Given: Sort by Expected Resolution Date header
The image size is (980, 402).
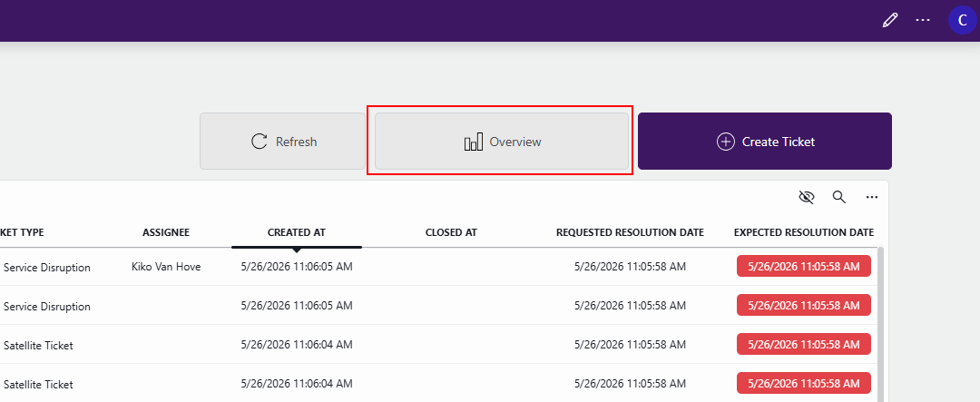Looking at the screenshot, I should (x=804, y=232).
